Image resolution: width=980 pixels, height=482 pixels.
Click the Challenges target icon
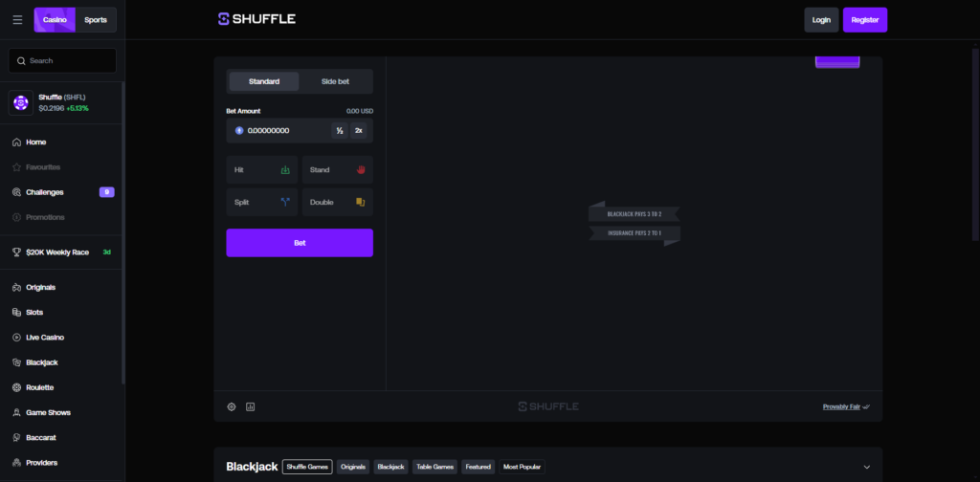coord(17,192)
